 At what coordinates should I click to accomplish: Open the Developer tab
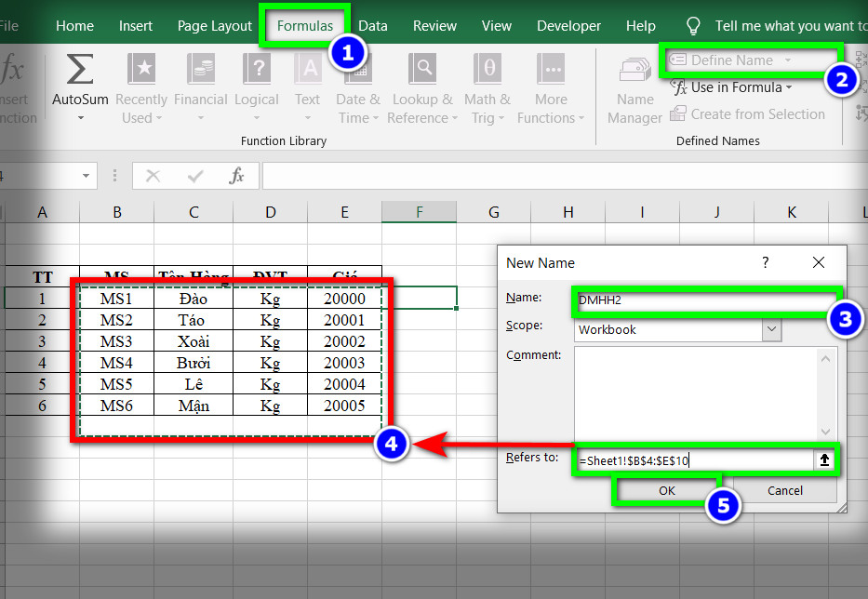coord(568,25)
